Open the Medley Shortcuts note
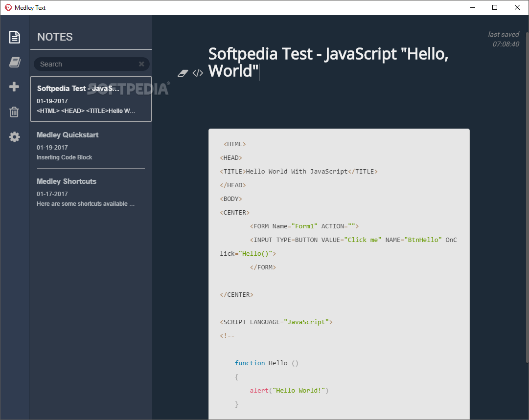The image size is (529, 420). (91, 192)
